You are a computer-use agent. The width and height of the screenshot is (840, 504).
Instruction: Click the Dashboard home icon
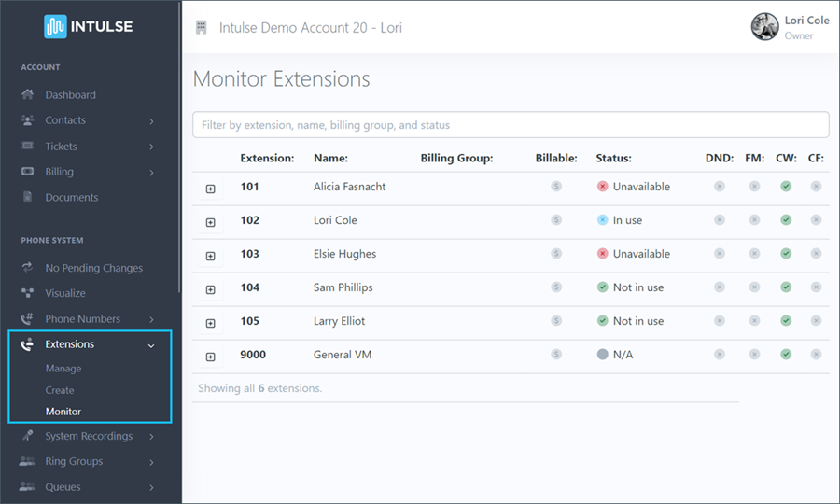tap(27, 94)
